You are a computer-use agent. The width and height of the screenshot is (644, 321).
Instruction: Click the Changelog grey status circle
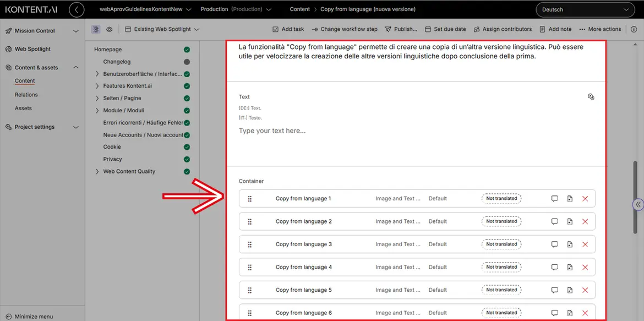coord(187,62)
